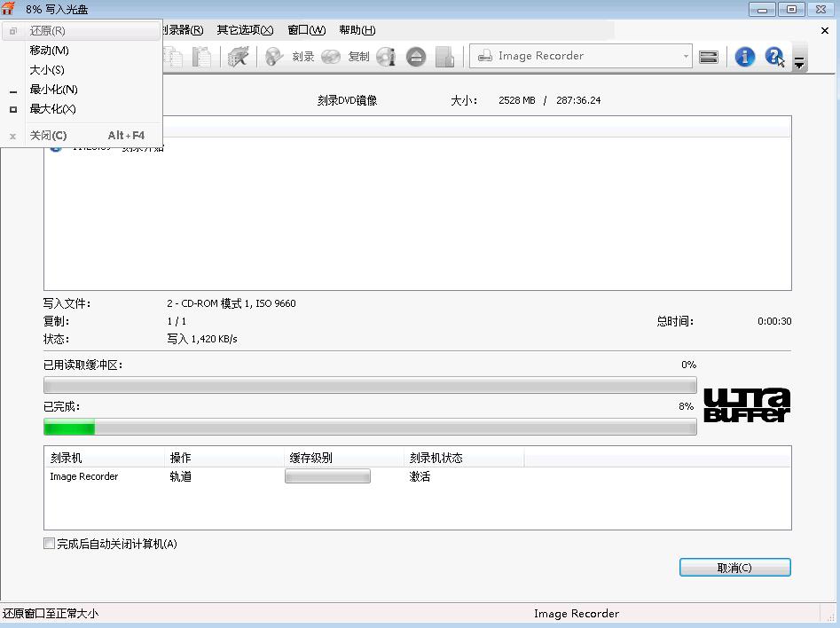Expand the toolbar overflow arrow
This screenshot has height=628, width=840.
click(799, 63)
